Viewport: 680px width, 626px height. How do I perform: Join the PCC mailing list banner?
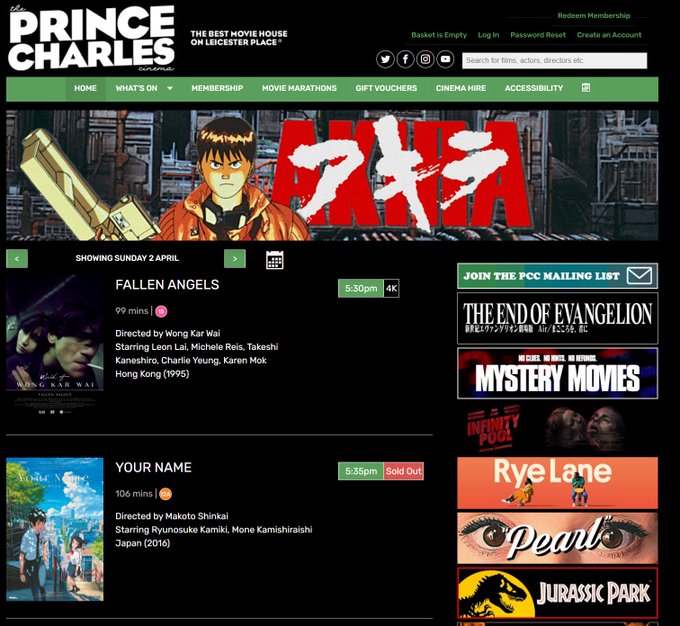(x=557, y=276)
